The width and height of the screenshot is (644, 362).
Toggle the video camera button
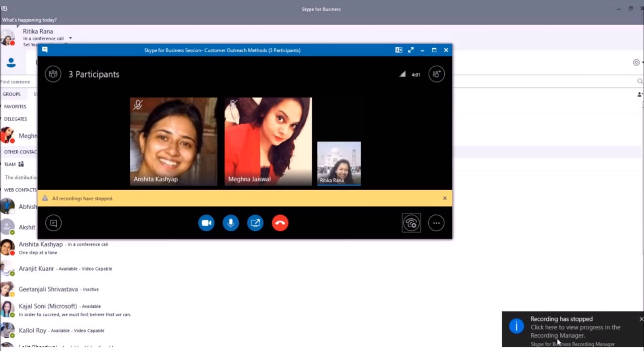pos(206,223)
